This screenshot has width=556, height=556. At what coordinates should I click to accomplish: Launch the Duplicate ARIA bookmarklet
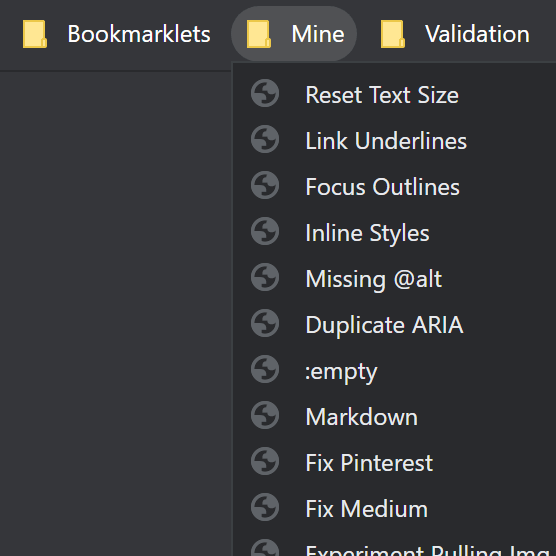394,325
